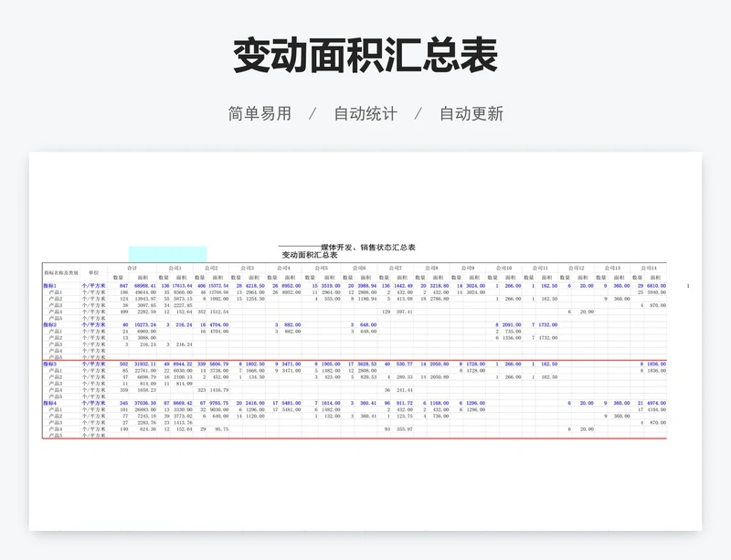Screen dimensions: 731x560
Task: Click the stray 1 outside the table
Action: tap(688, 286)
